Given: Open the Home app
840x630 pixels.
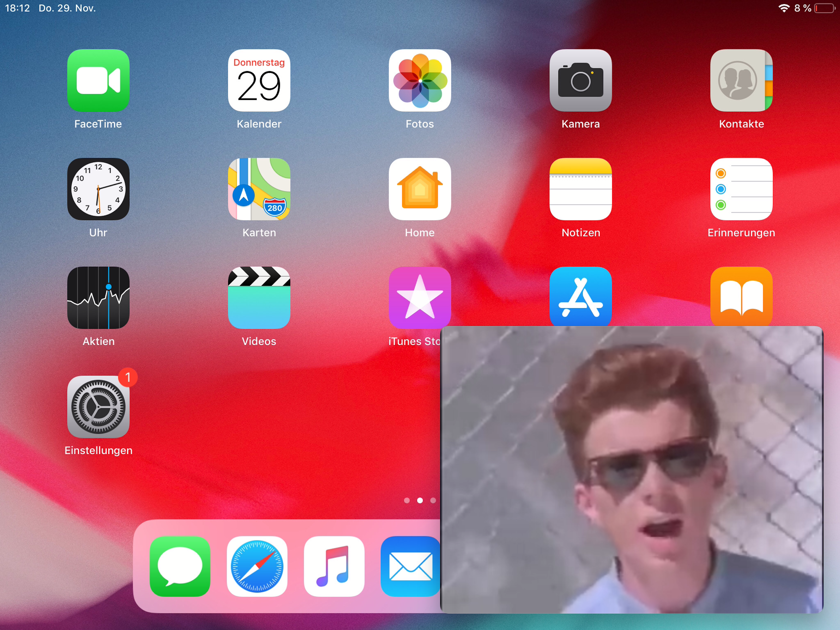Looking at the screenshot, I should pos(420,189).
